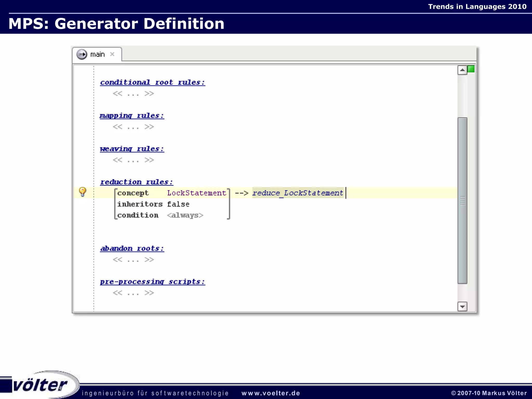Close the main tab

pos(112,54)
